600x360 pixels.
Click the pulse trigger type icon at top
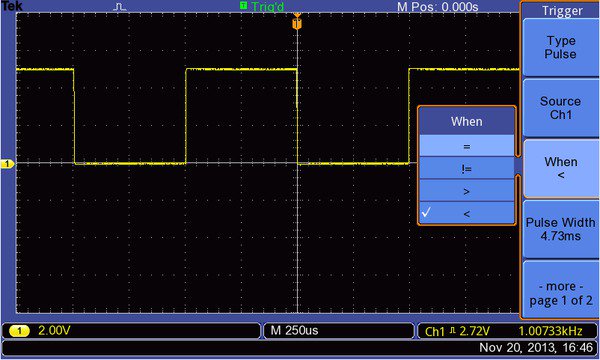click(x=120, y=7)
